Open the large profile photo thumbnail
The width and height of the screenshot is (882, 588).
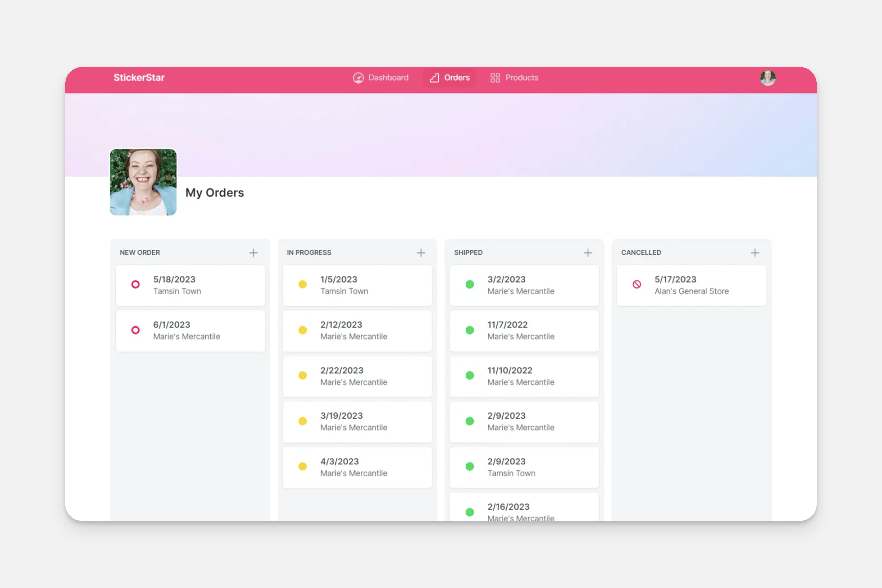143,182
